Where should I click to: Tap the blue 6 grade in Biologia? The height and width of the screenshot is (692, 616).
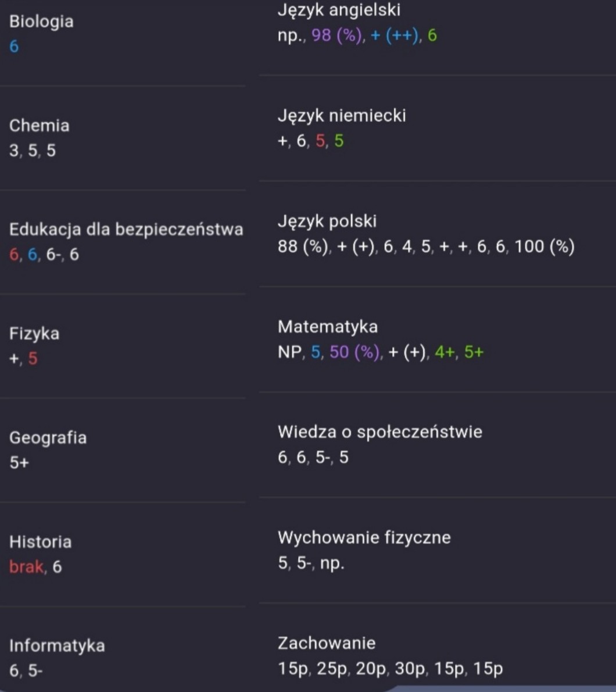(14, 47)
